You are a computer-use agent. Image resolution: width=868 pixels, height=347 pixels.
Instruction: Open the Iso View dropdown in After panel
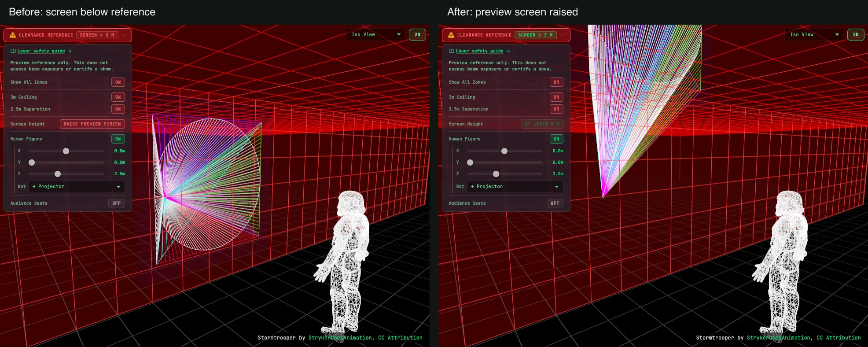[x=814, y=35]
